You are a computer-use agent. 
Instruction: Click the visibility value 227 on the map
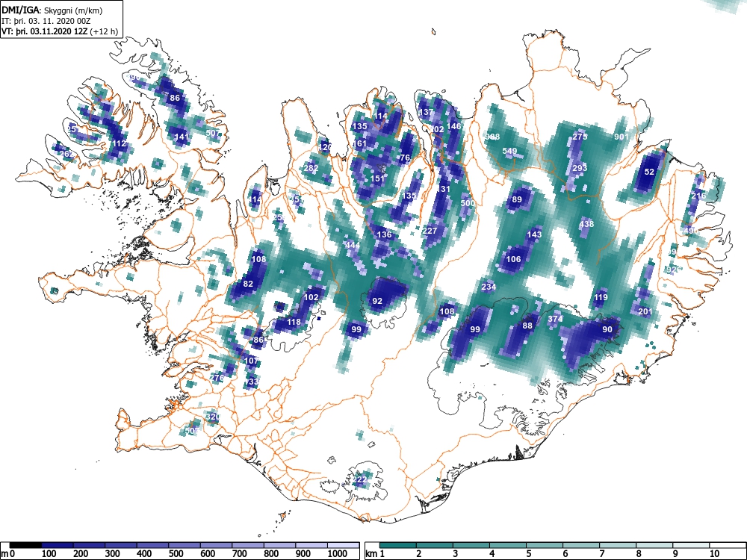click(x=430, y=231)
